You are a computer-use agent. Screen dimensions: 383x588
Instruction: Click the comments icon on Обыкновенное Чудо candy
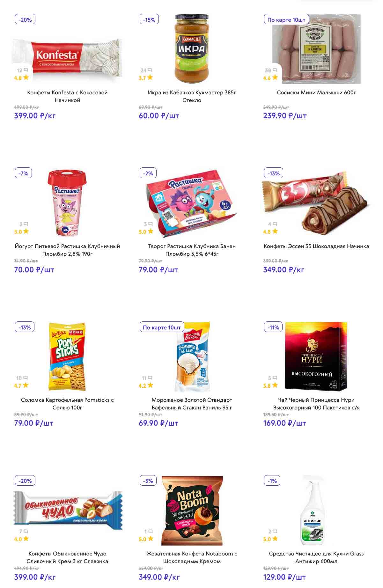[26, 532]
